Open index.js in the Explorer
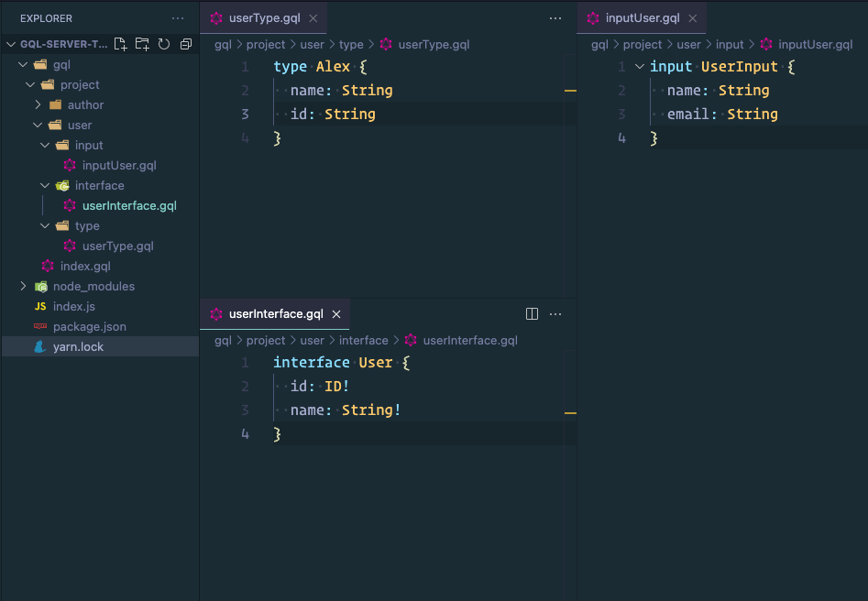Viewport: 868px width, 601px height. coord(74,307)
